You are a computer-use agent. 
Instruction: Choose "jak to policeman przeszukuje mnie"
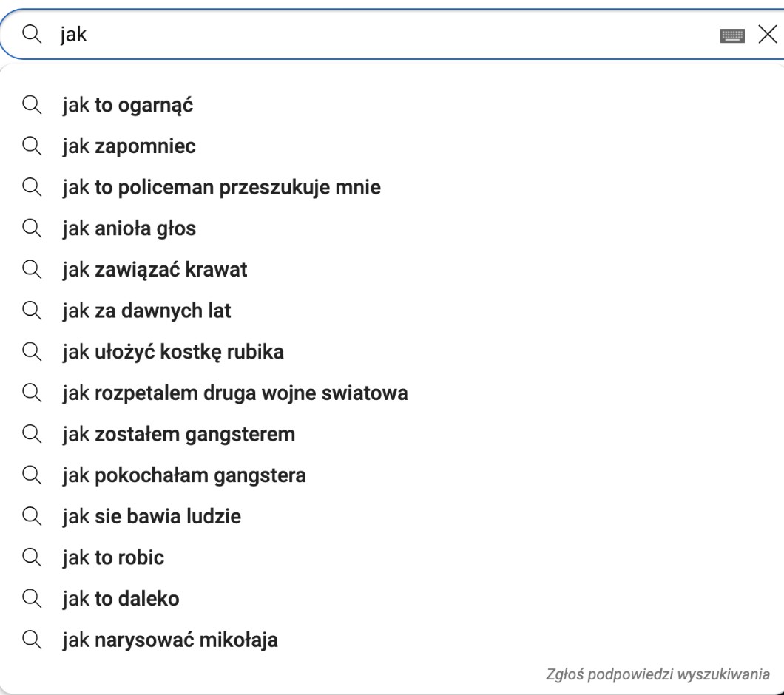pyautogui.click(x=221, y=187)
